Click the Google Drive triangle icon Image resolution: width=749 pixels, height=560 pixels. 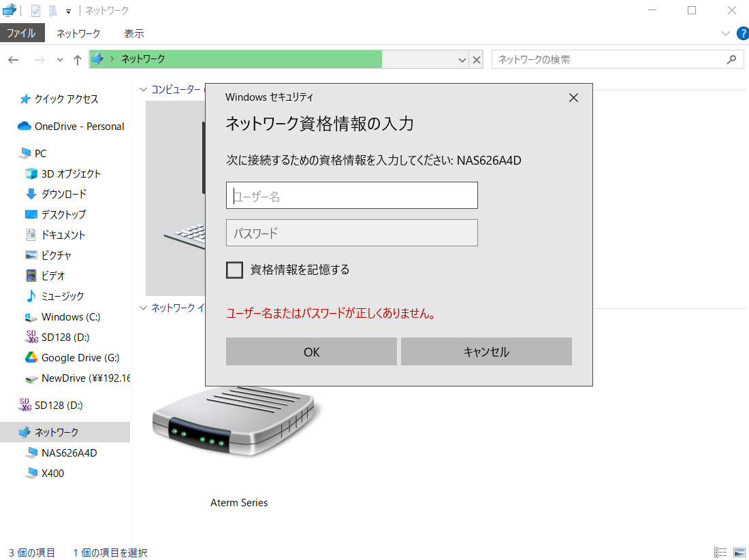tap(31, 358)
